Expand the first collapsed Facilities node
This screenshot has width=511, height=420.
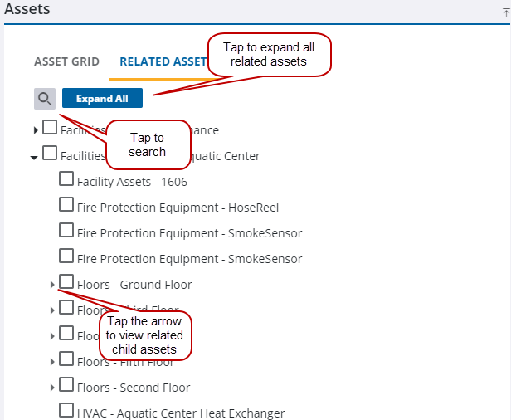(x=36, y=130)
